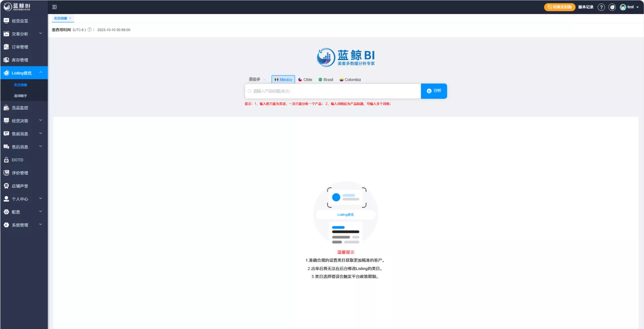The image size is (644, 329).
Task: Switch to the Chile site tab
Action: [305, 80]
